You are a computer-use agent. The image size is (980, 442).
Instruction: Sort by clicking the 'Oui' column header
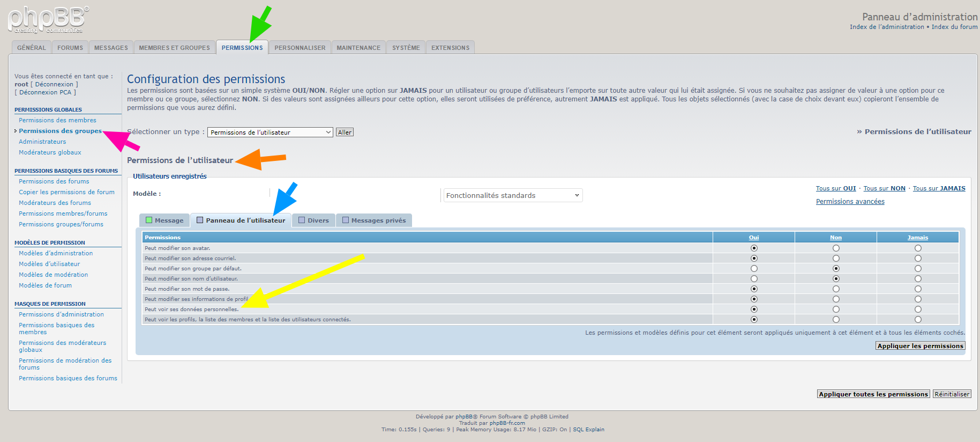pyautogui.click(x=754, y=238)
